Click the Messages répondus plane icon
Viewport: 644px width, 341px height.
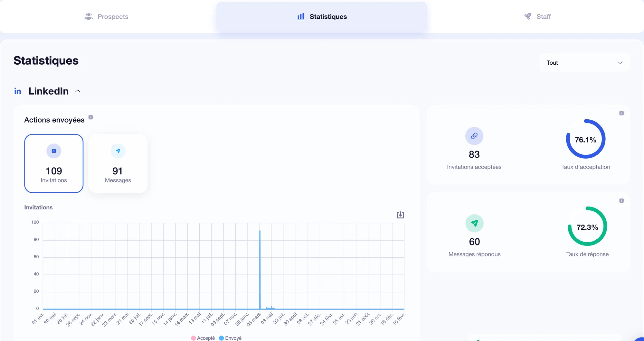coord(474,223)
